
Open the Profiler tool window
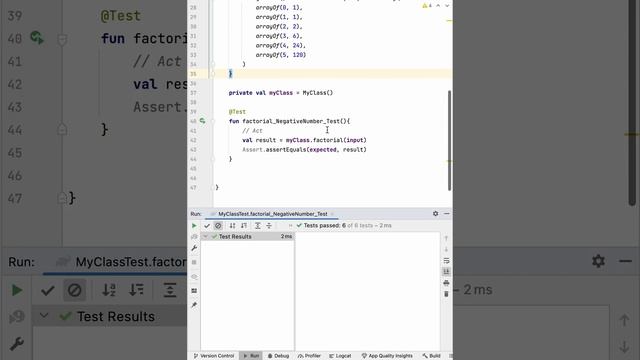tap(309, 356)
